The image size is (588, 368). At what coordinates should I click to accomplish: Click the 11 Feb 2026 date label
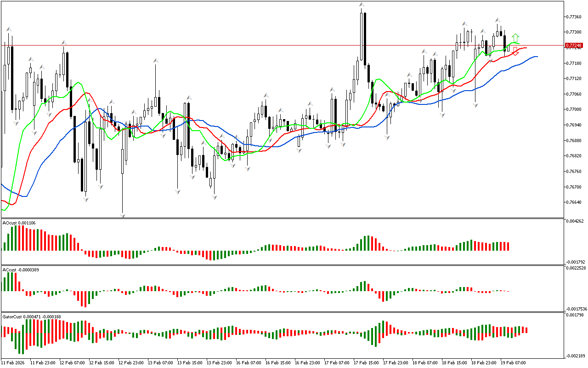pos(13,362)
